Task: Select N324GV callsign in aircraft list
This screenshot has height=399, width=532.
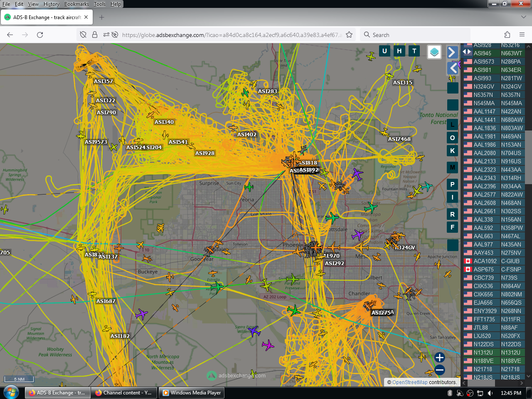Action: [x=484, y=86]
